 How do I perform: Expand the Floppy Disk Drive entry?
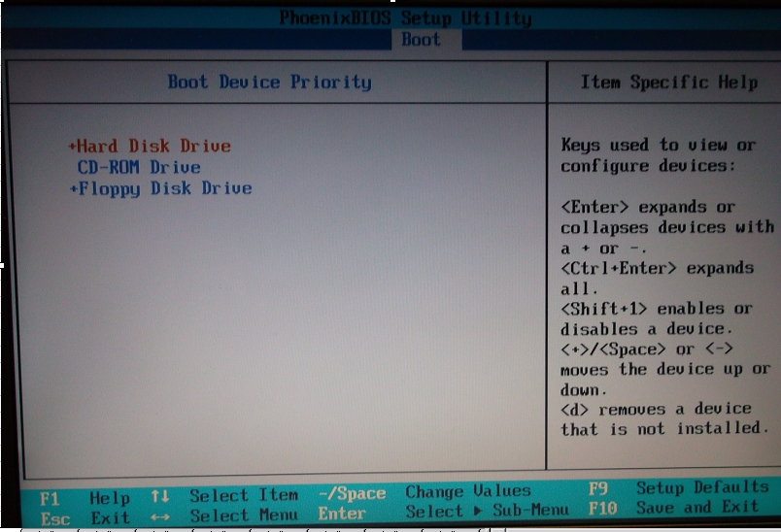tap(161, 188)
